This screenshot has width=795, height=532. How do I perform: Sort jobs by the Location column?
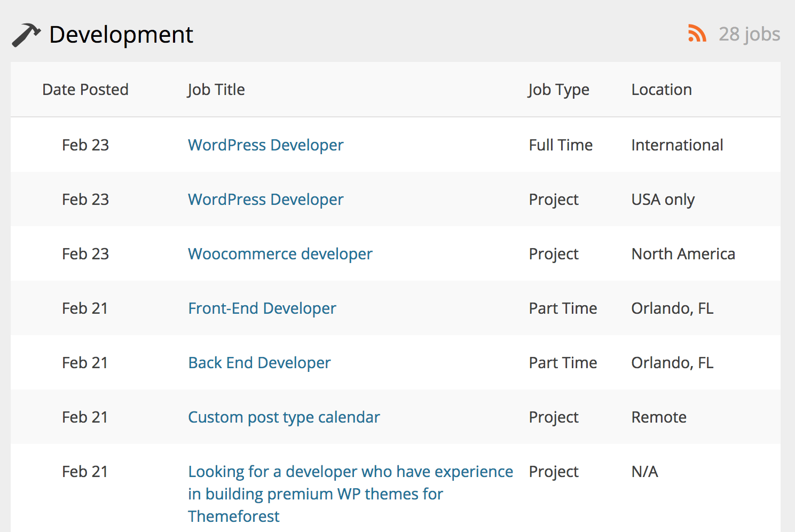tap(662, 89)
